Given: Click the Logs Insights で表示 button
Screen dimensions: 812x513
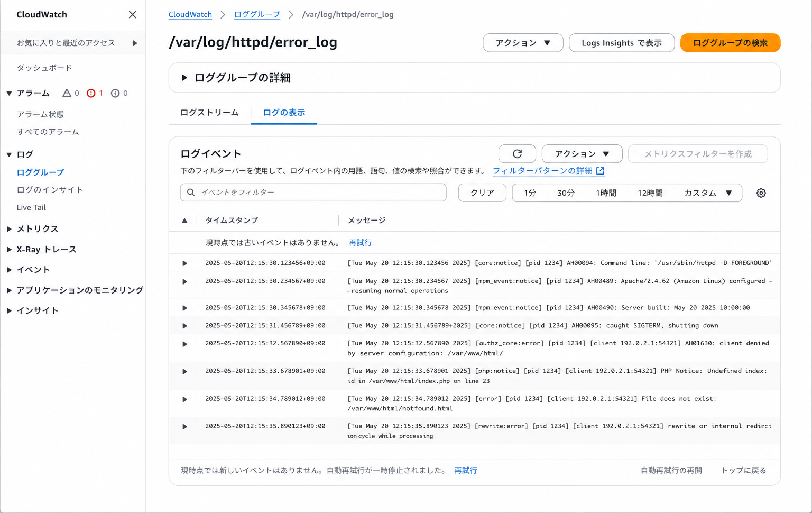Looking at the screenshot, I should [x=622, y=43].
